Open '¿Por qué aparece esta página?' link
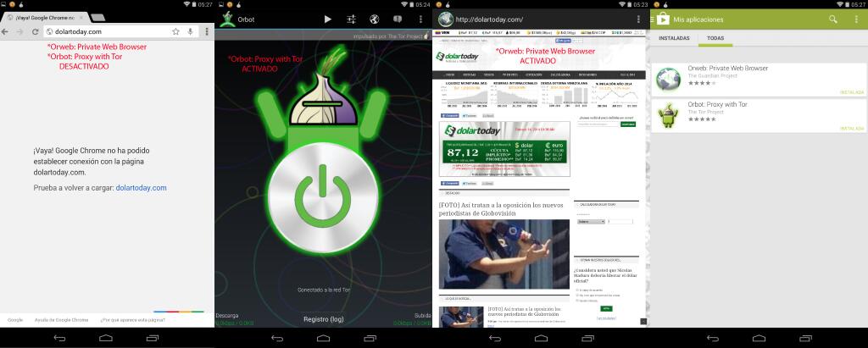The width and height of the screenshot is (868, 348). point(133,320)
